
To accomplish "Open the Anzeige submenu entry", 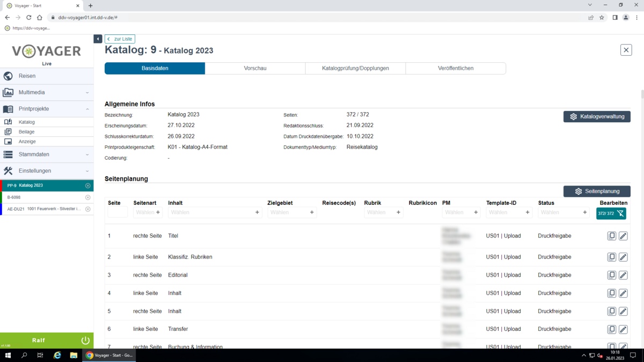I will coord(47,142).
